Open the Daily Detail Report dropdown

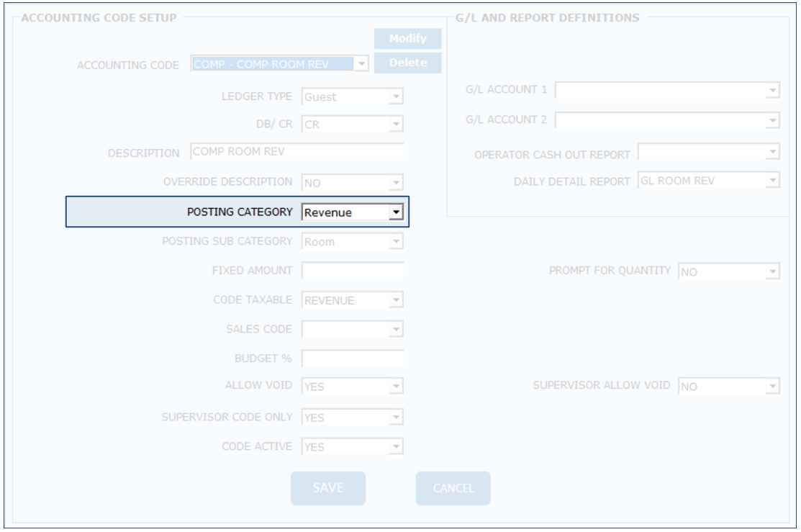(772, 181)
